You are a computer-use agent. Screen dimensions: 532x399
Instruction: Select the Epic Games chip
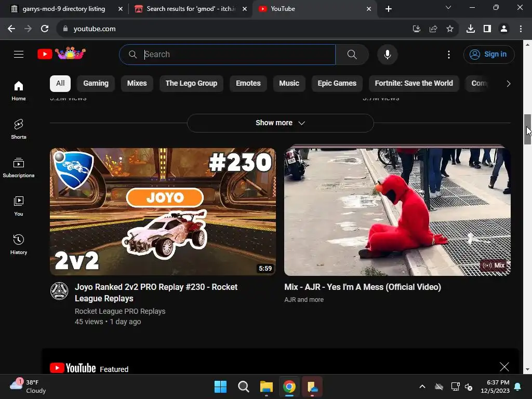337,84
